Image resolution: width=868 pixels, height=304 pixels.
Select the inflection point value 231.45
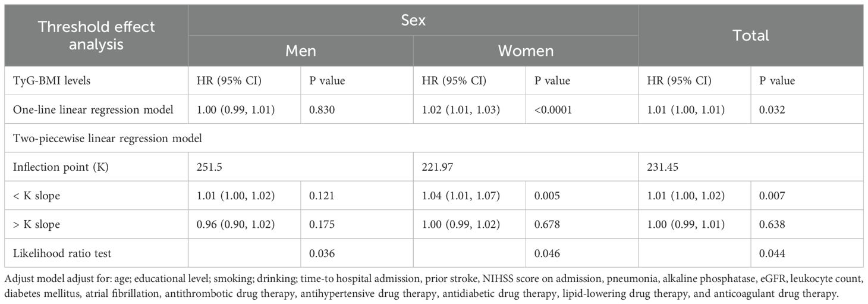click(x=661, y=167)
